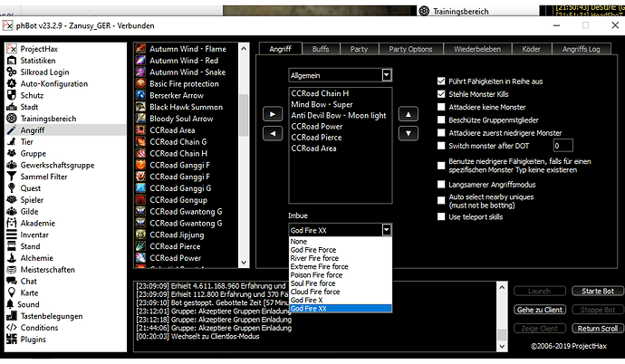Click the Gehe zu Client button
The image size is (625, 364).
click(540, 310)
